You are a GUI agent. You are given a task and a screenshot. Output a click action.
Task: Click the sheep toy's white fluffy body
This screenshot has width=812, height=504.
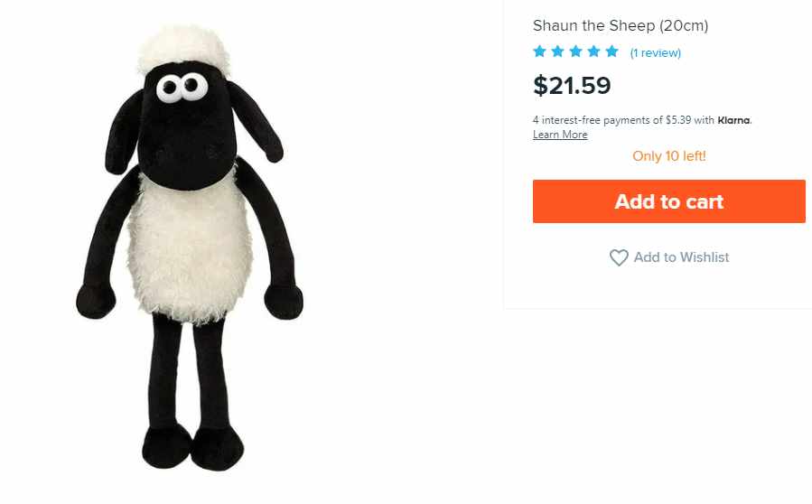(x=190, y=248)
